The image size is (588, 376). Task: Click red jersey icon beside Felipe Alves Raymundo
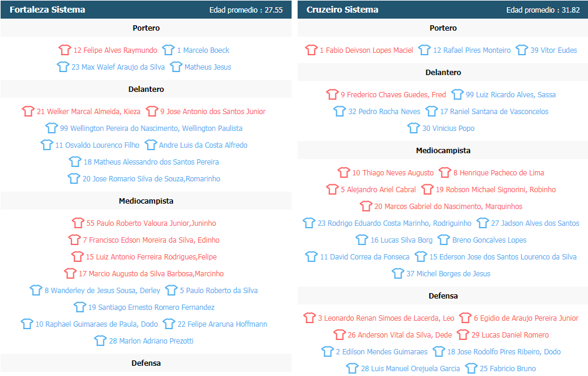coord(65,50)
